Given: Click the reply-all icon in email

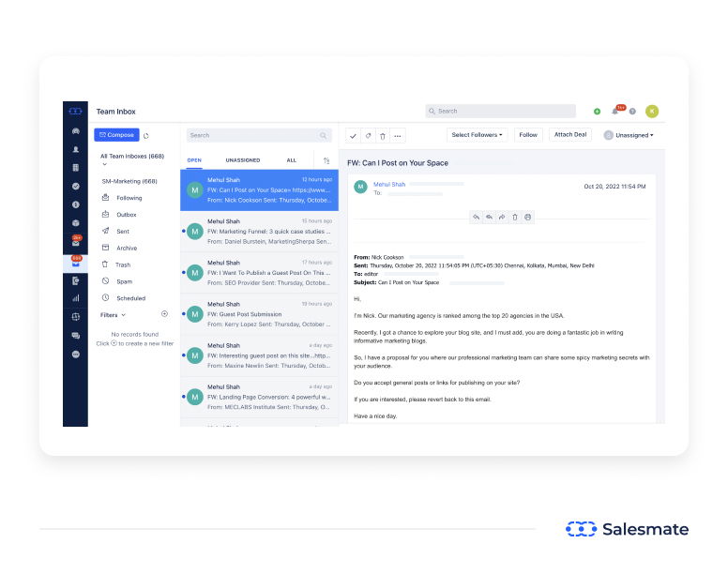Looking at the screenshot, I should coord(489,217).
